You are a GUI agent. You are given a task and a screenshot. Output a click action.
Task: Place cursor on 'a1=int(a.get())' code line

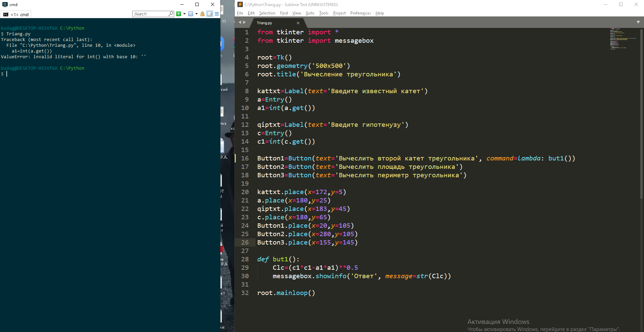(x=286, y=108)
